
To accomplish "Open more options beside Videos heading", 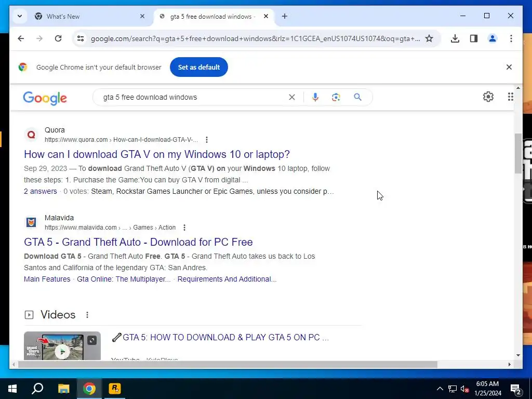I will 87,315.
